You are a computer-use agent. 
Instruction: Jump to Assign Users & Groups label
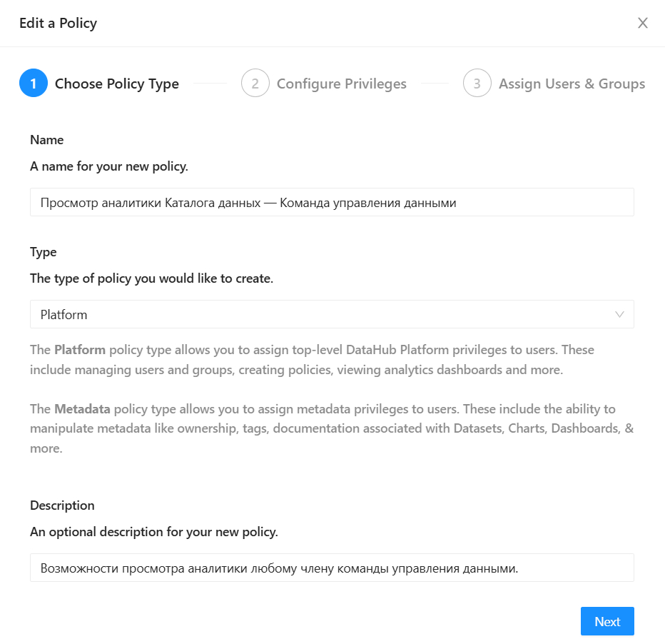pyautogui.click(x=572, y=84)
